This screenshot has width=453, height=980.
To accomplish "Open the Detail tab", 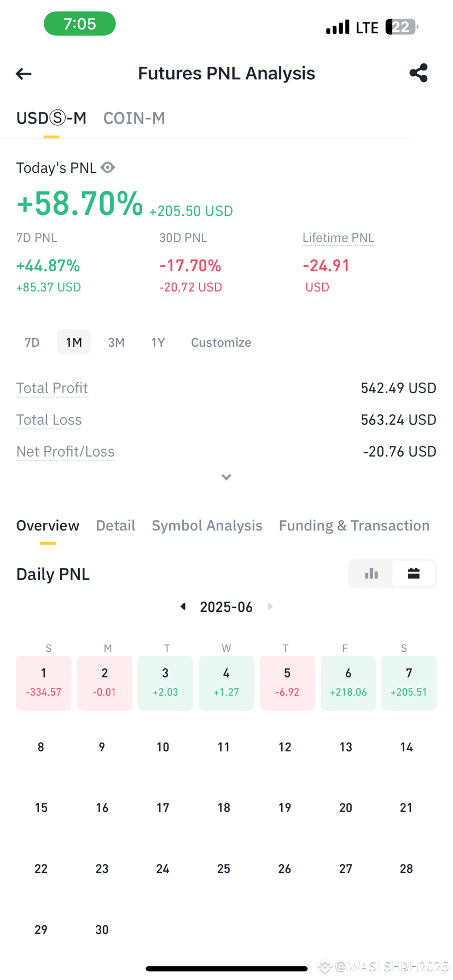I will point(115,526).
